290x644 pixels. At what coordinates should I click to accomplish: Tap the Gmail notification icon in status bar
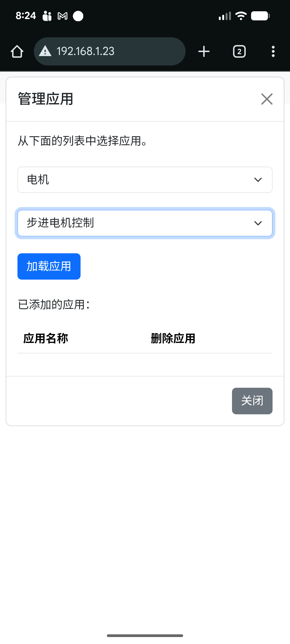(63, 16)
